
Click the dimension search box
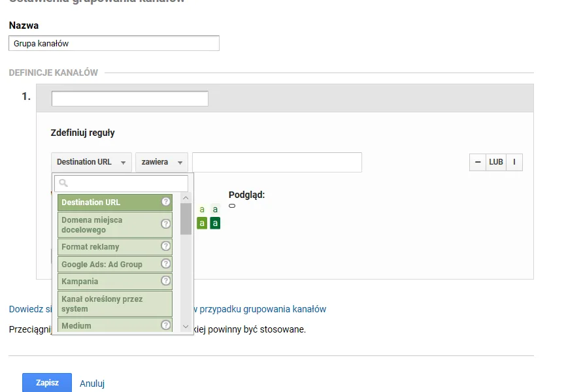(122, 183)
